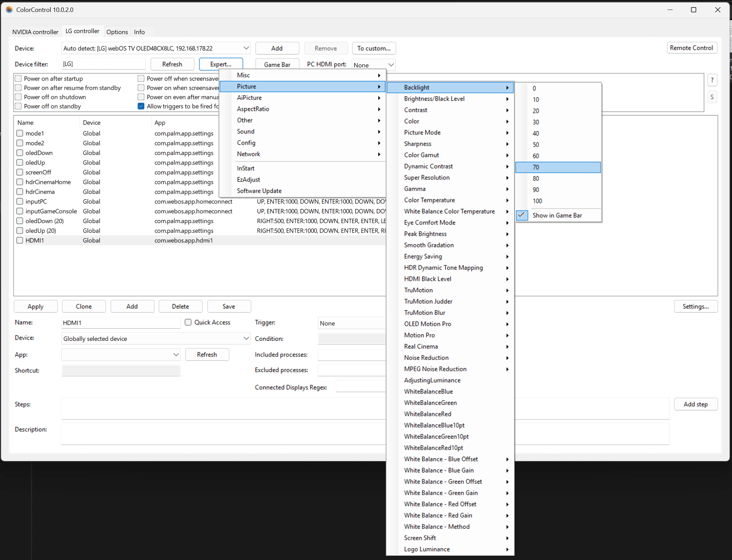Viewport: 732px width, 560px height.
Task: Open the App combo box
Action: tap(121, 355)
